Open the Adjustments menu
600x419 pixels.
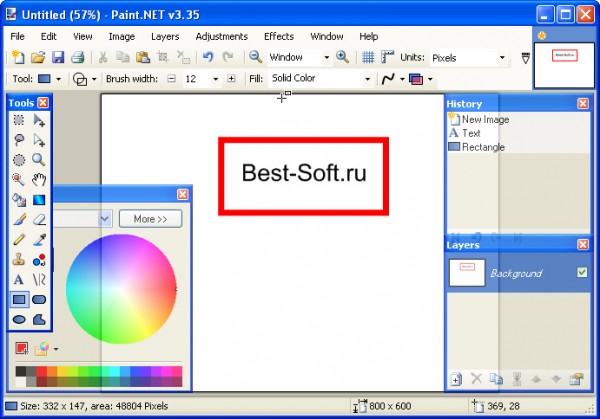[x=221, y=36]
